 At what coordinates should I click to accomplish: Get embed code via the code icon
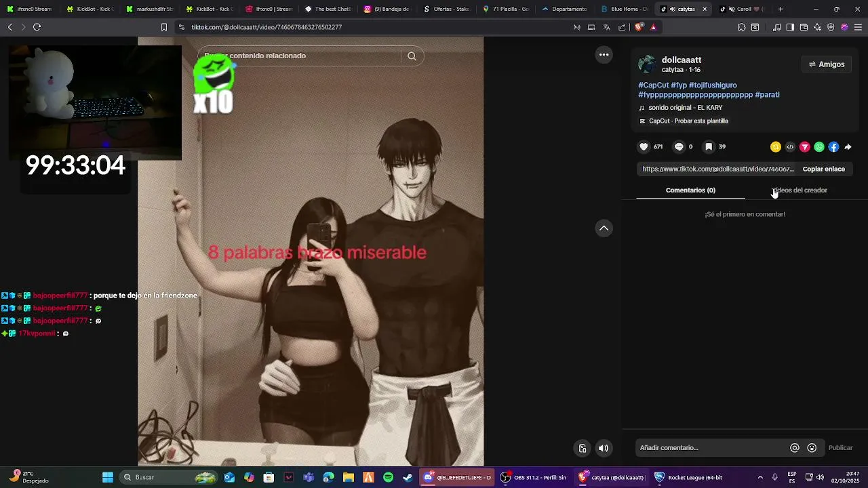[x=790, y=147]
